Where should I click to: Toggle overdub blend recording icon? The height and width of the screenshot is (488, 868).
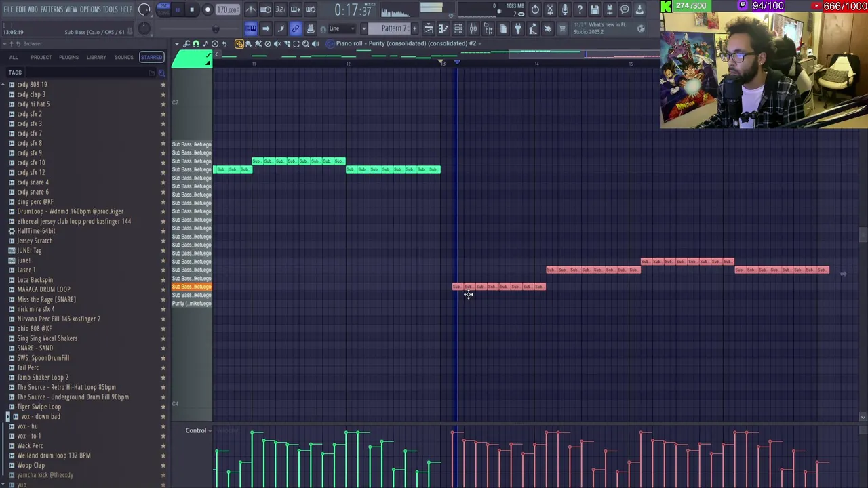[x=296, y=9]
